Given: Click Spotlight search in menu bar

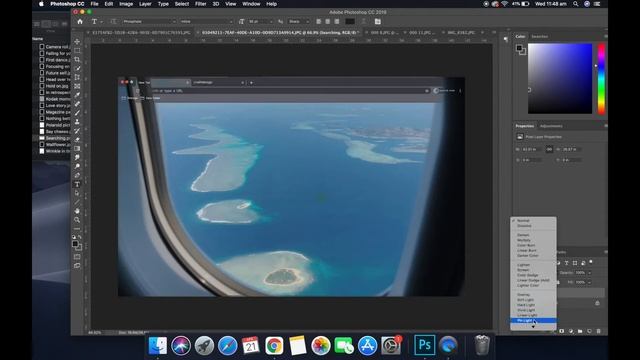Looking at the screenshot, I should pyautogui.click(x=576, y=4).
